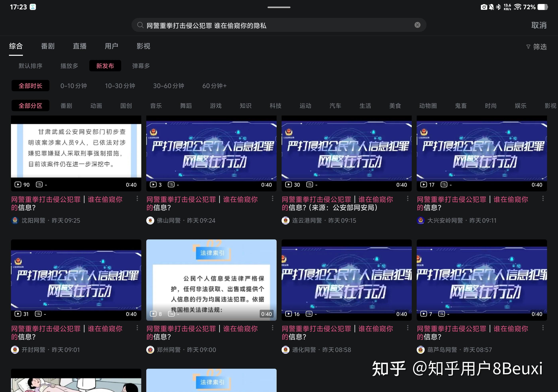Tap the danmaku icon on 开封网警 video
This screenshot has width=558, height=392.
(38, 314)
